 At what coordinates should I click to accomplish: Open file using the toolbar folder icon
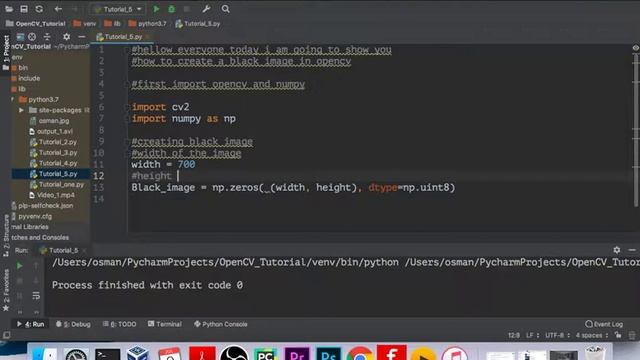tap(9, 9)
